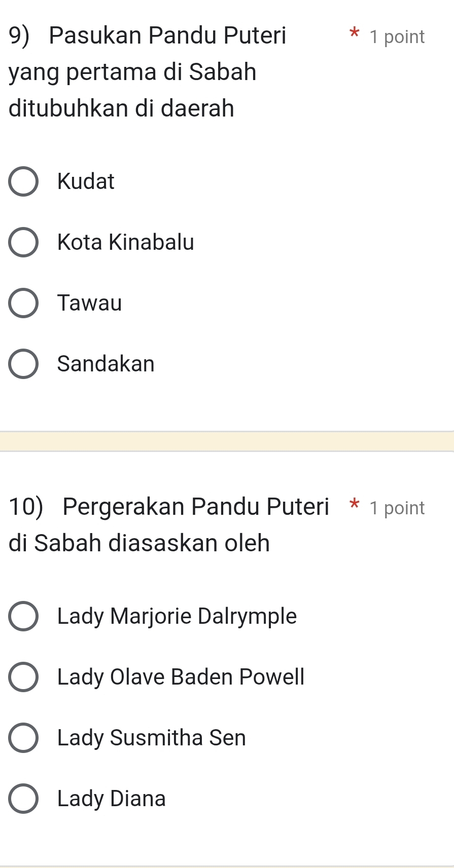Click the red required asterisk on question 9
Image resolution: width=454 pixels, height=868 pixels.
pyautogui.click(x=355, y=34)
